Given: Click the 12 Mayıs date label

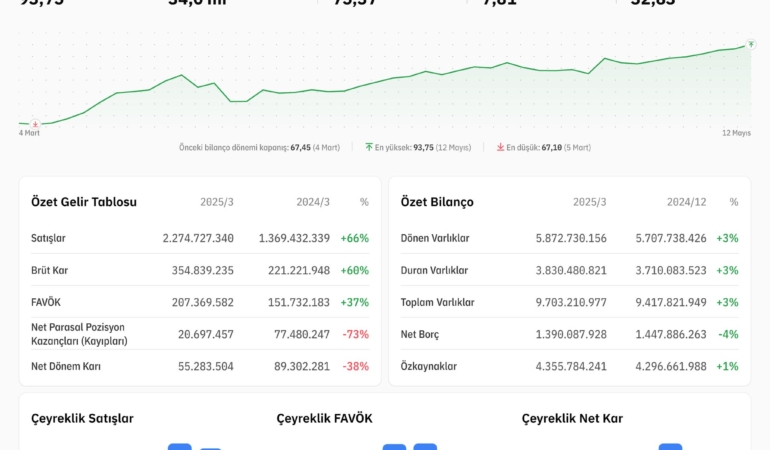Looking at the screenshot, I should tap(736, 132).
